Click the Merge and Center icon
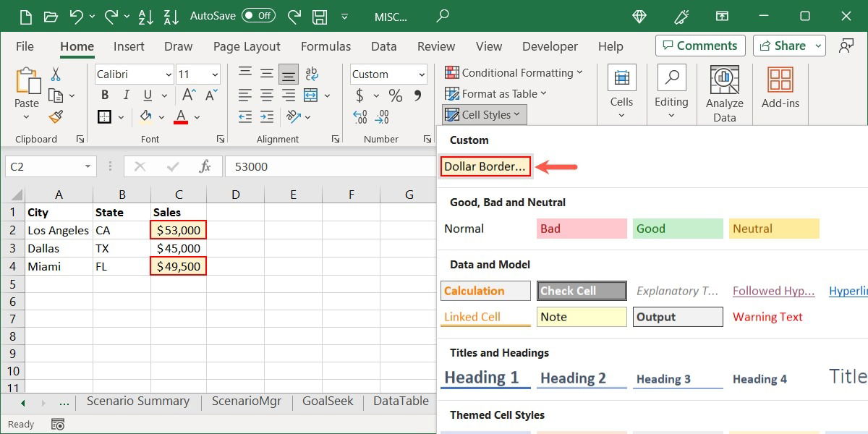The image size is (868, 434). pyautogui.click(x=310, y=95)
